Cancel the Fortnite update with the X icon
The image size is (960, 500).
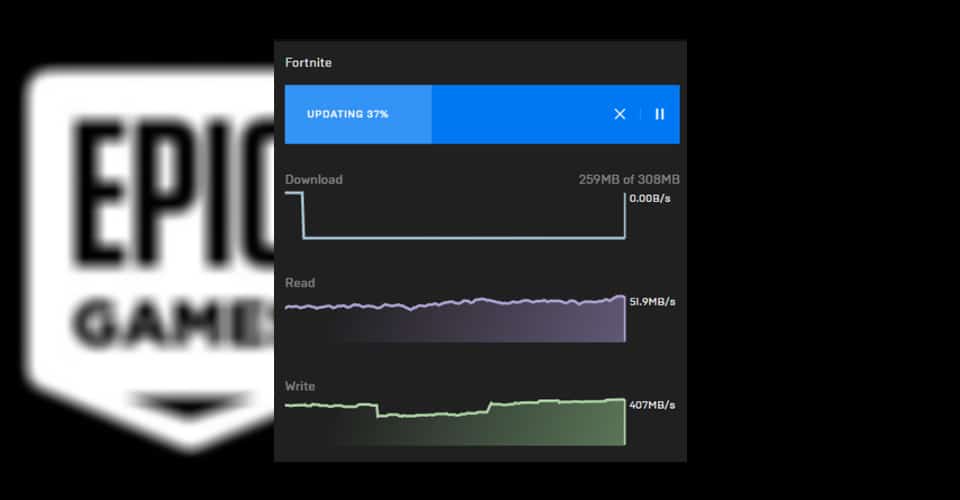tap(620, 114)
